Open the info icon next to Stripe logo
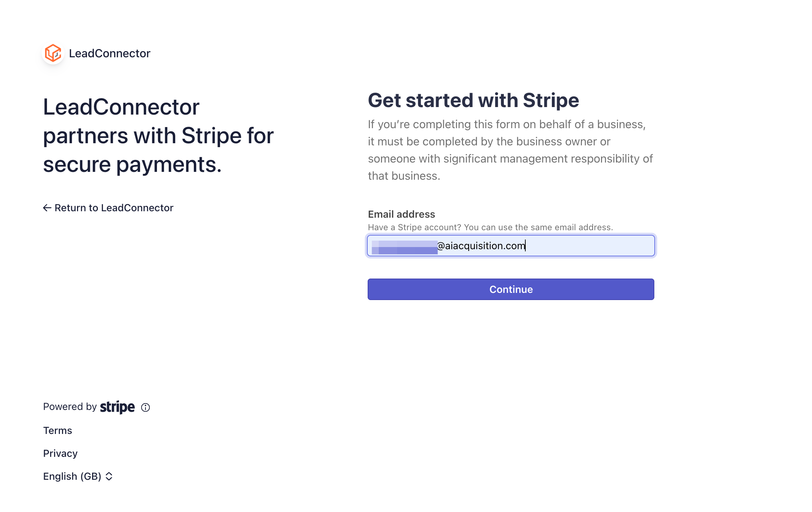The width and height of the screenshot is (812, 512). tap(145, 407)
